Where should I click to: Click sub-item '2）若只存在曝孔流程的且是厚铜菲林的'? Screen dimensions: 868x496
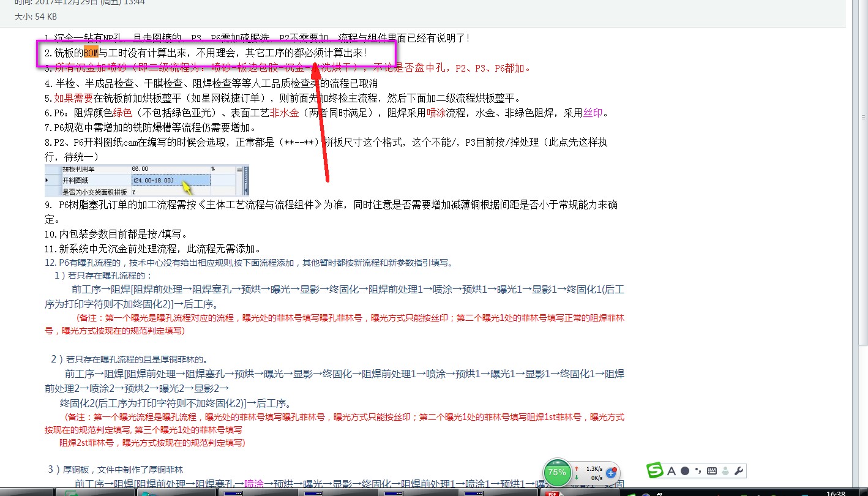point(131,359)
